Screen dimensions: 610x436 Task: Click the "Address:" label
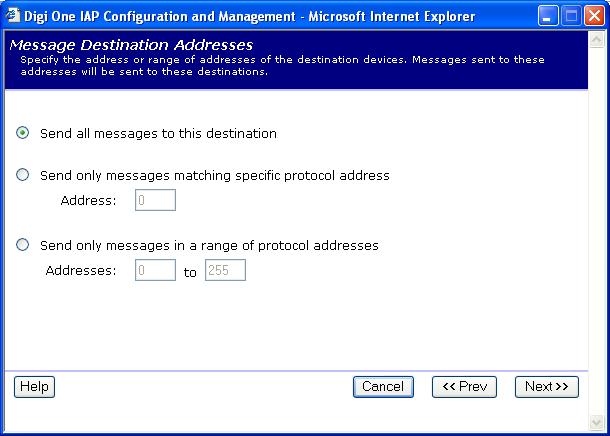(88, 201)
